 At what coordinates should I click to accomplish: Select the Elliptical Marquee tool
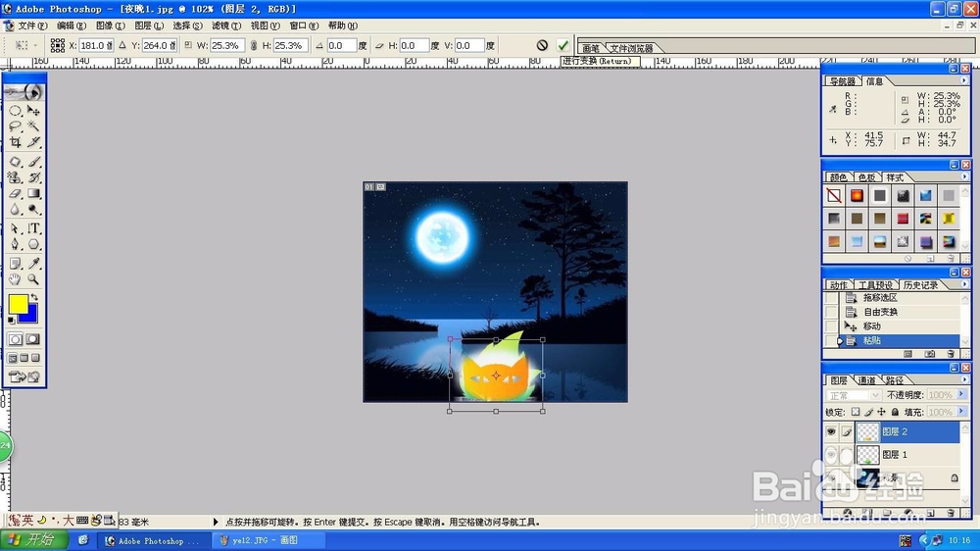click(15, 111)
